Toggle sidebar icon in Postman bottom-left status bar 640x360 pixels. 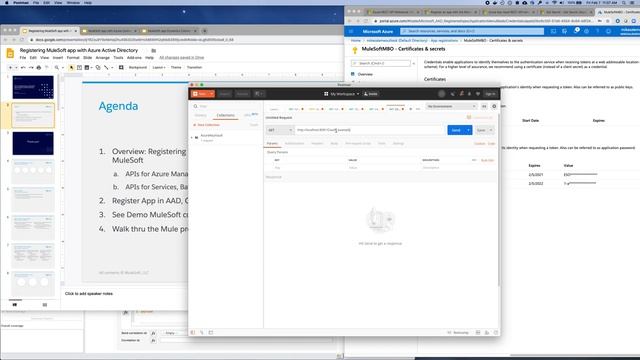coord(193,333)
